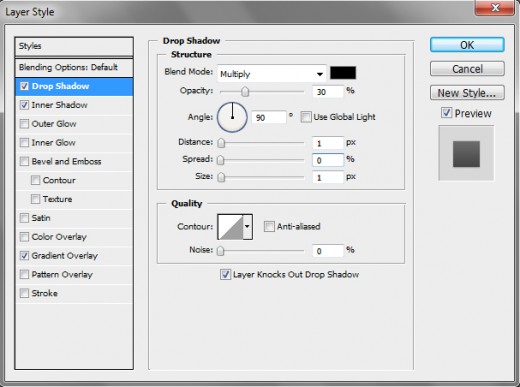Click the Opacity slider handle
Viewport: 520px width, 387px height.
point(245,91)
